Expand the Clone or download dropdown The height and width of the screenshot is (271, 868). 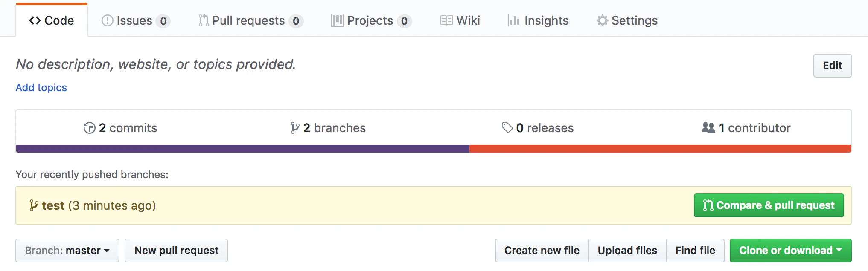coord(790,251)
